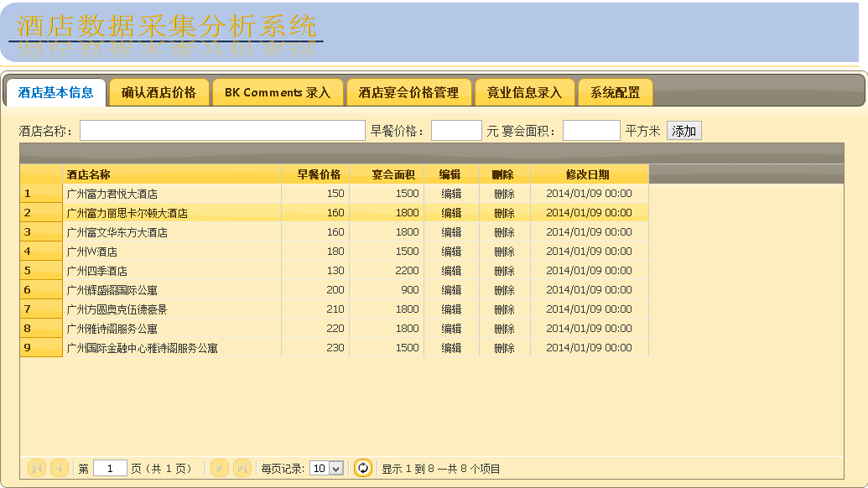Viewport: 868px width, 488px height.
Task: Open the 每页记录 page size dropdown
Action: 326,469
